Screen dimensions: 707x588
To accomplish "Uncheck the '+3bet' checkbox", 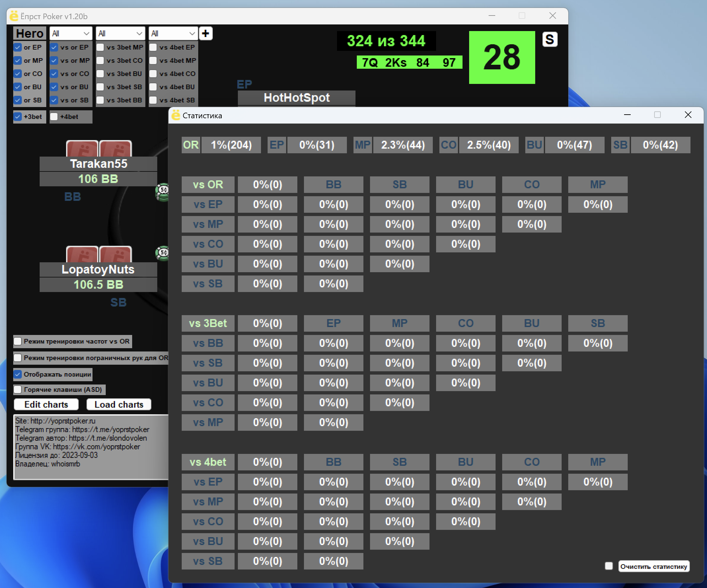I will tap(18, 117).
